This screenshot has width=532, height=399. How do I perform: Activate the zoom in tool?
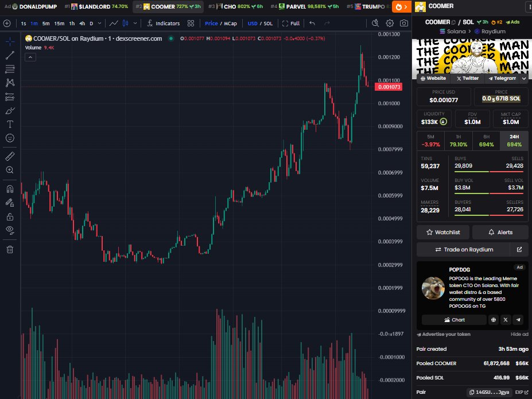10,169
